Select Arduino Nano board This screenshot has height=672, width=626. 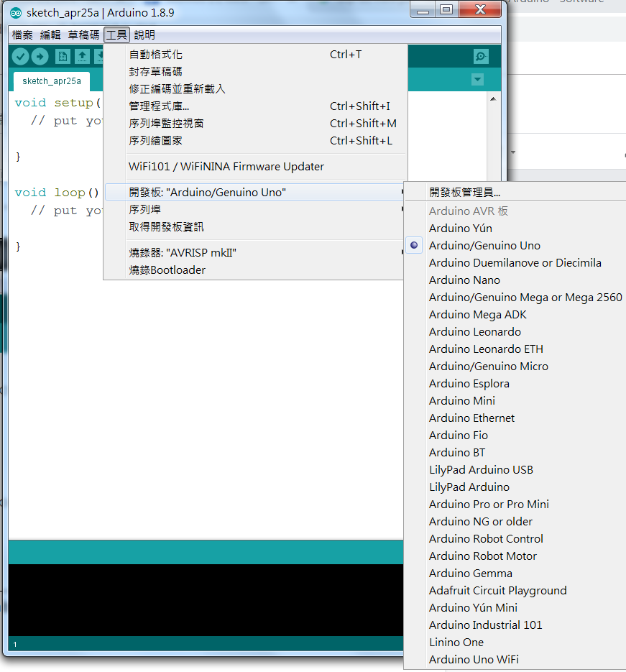coord(515,280)
